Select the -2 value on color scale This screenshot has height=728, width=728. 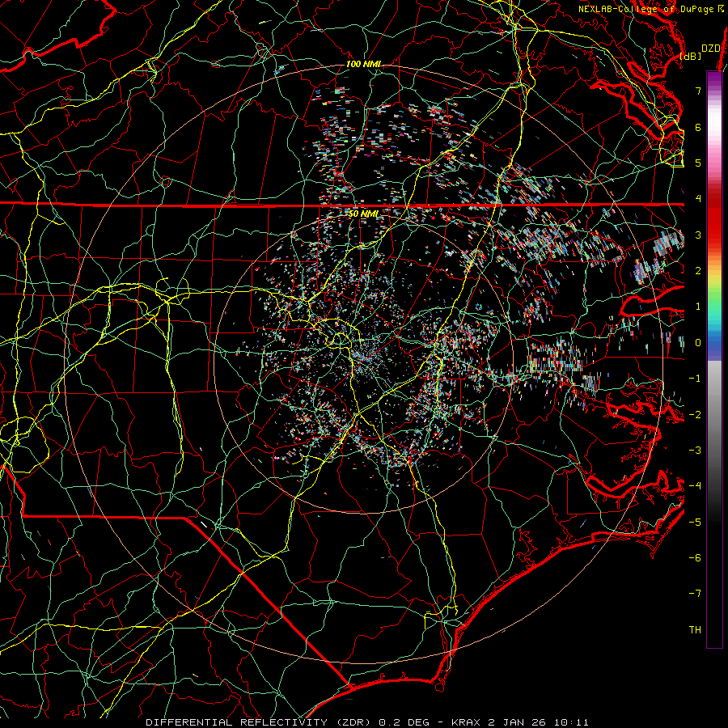pyautogui.click(x=695, y=414)
